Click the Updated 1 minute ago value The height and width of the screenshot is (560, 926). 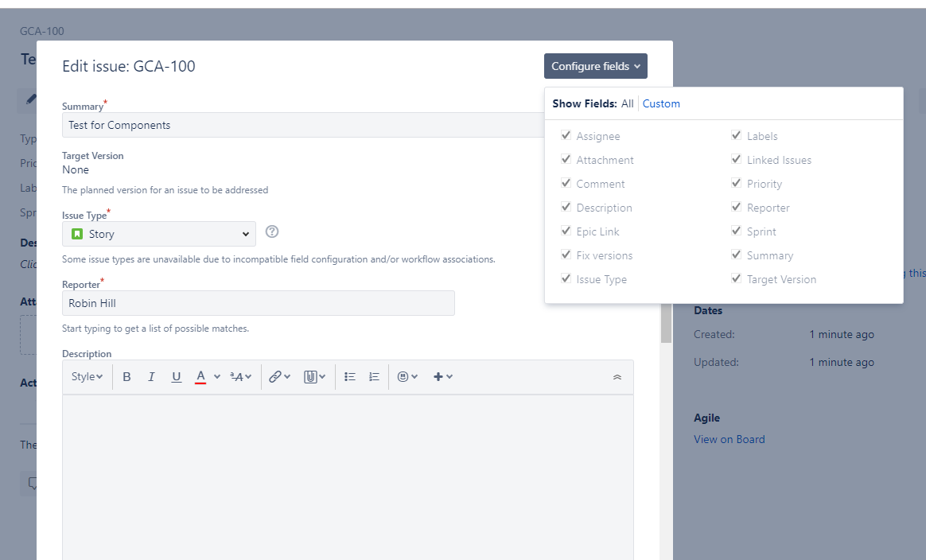pos(842,362)
